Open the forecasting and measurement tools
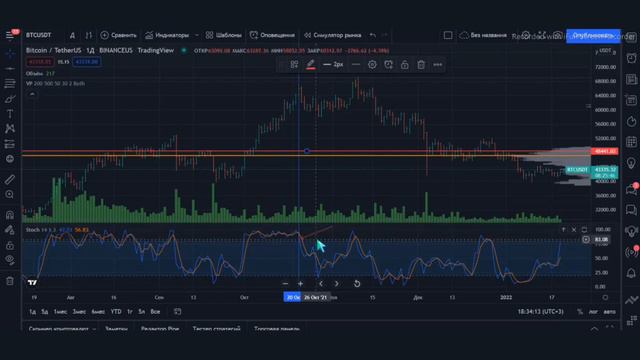Screen dimensions: 640x360 point(10,144)
